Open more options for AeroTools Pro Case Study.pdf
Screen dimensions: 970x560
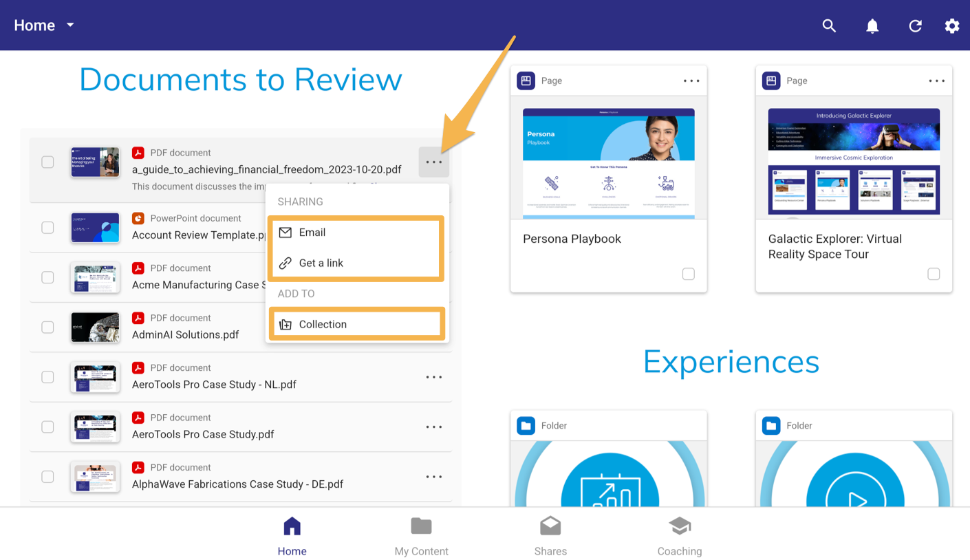tap(433, 427)
